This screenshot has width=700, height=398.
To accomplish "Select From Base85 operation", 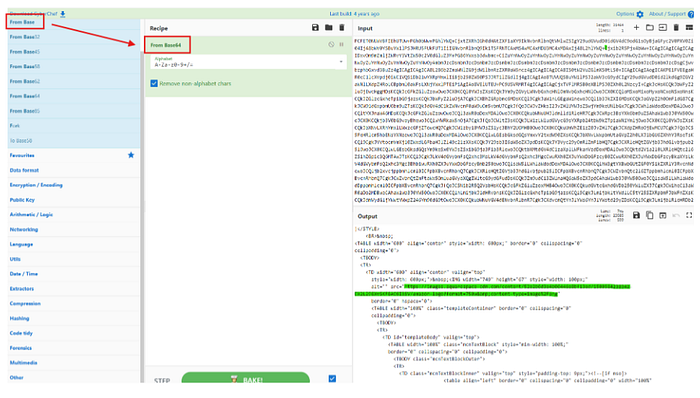I will (x=74, y=111).
